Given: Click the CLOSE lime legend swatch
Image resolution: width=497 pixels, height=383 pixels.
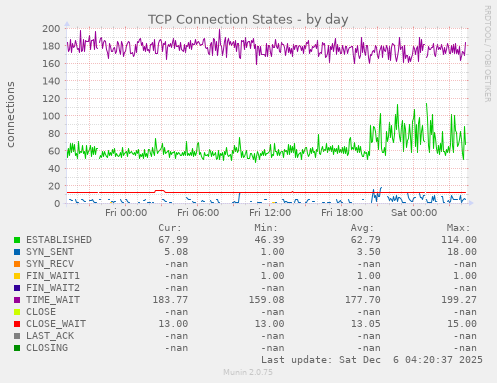Looking at the screenshot, I should point(17,312).
